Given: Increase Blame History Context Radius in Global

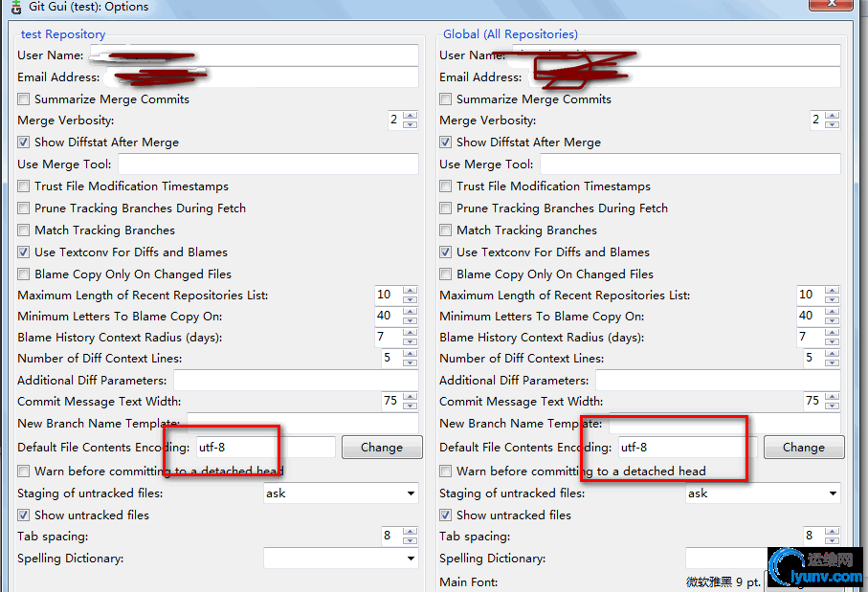Looking at the screenshot, I should click(832, 333).
